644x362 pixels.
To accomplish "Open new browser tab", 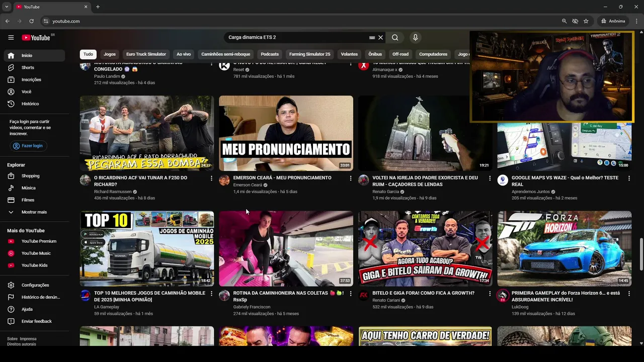I will [98, 7].
